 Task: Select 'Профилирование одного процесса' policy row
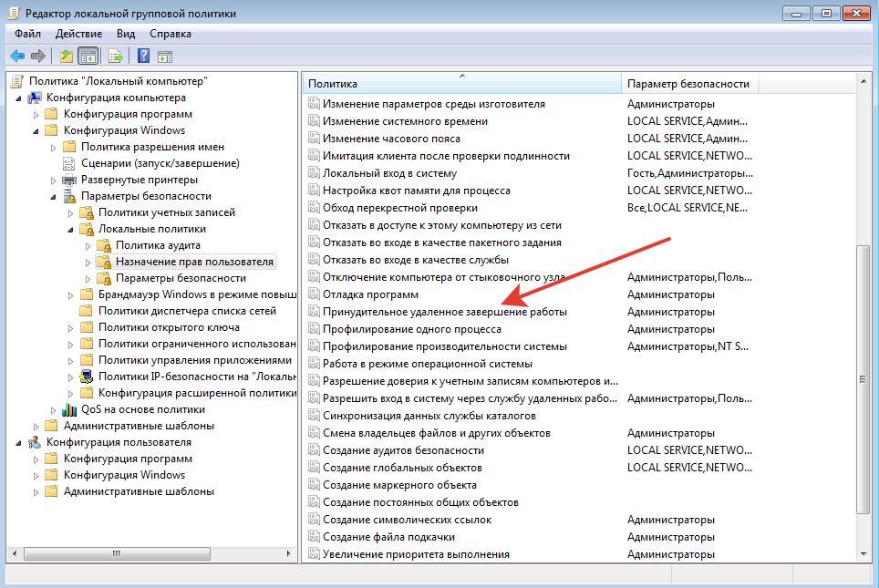pos(412,329)
